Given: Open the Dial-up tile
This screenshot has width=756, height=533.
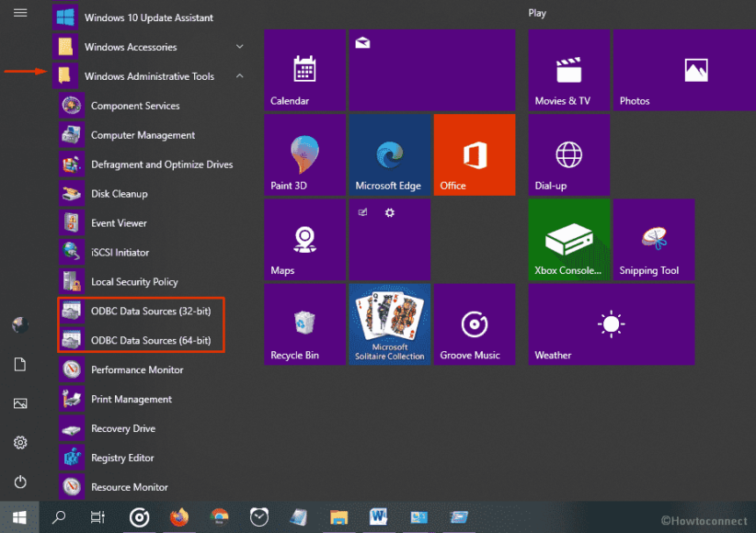Looking at the screenshot, I should (x=569, y=154).
